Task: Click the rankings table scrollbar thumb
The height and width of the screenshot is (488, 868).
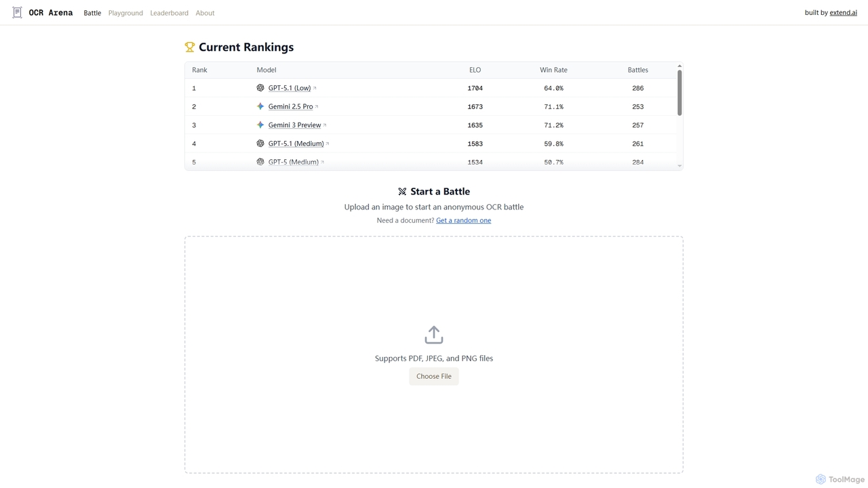Action: (x=679, y=93)
